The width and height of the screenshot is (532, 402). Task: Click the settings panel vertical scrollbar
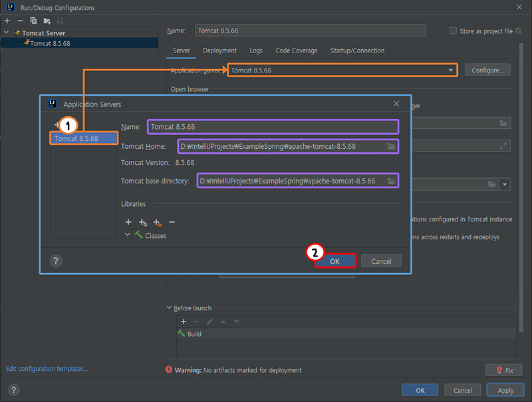521,188
